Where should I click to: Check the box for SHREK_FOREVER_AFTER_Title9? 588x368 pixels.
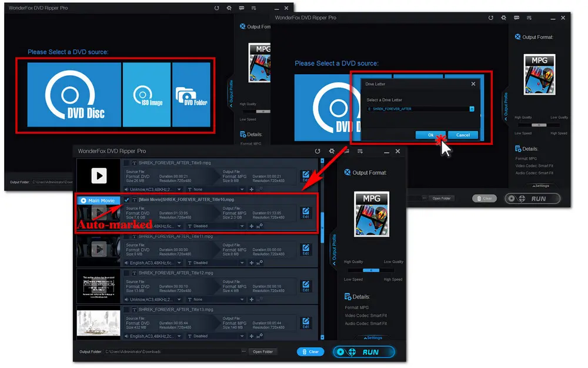[127, 163]
